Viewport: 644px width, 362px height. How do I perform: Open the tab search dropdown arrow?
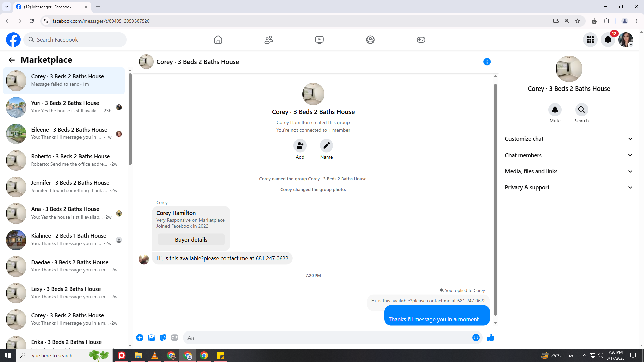click(7, 7)
